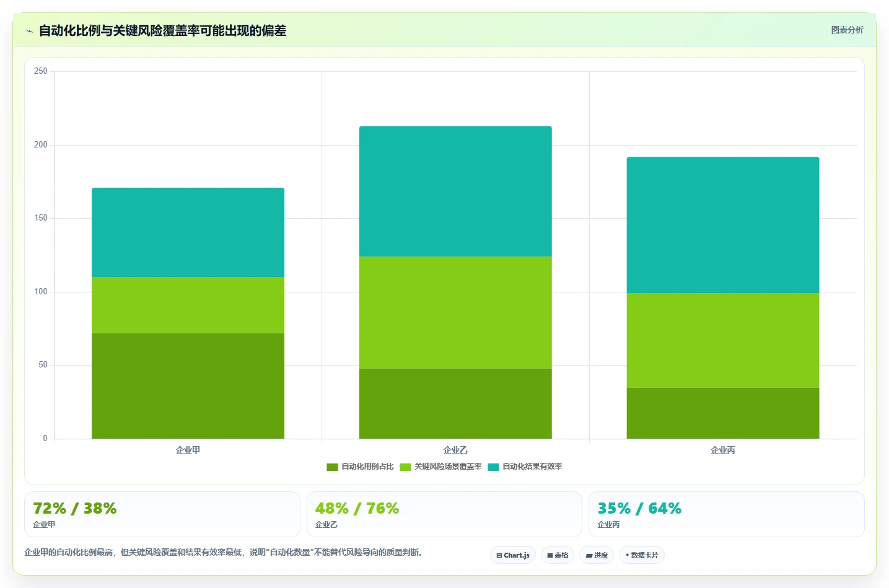Click the 企业丙 x-axis label
The image size is (889, 588).
tap(723, 450)
